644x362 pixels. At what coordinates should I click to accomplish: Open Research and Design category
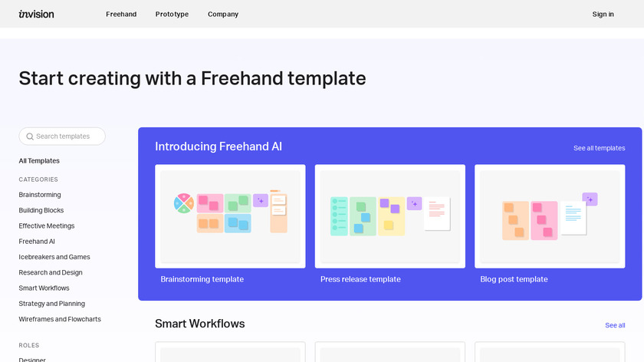coord(51,272)
